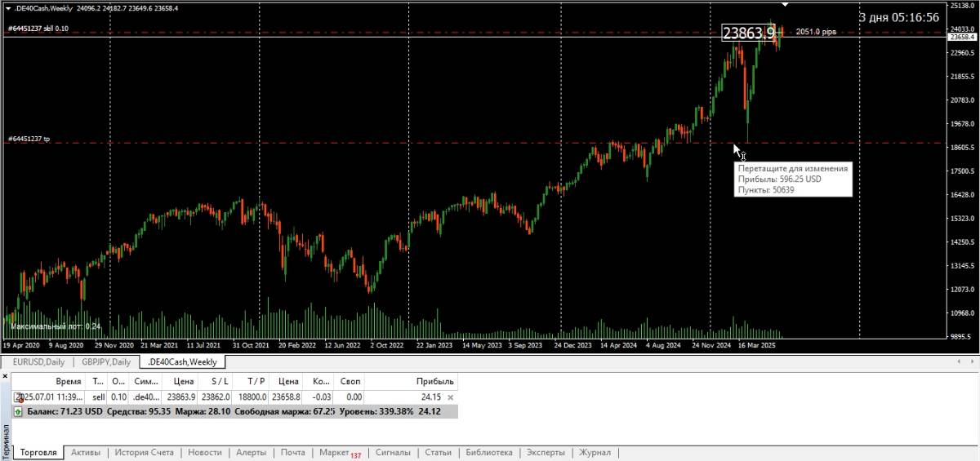Select the .de40... symbol cell

146,397
